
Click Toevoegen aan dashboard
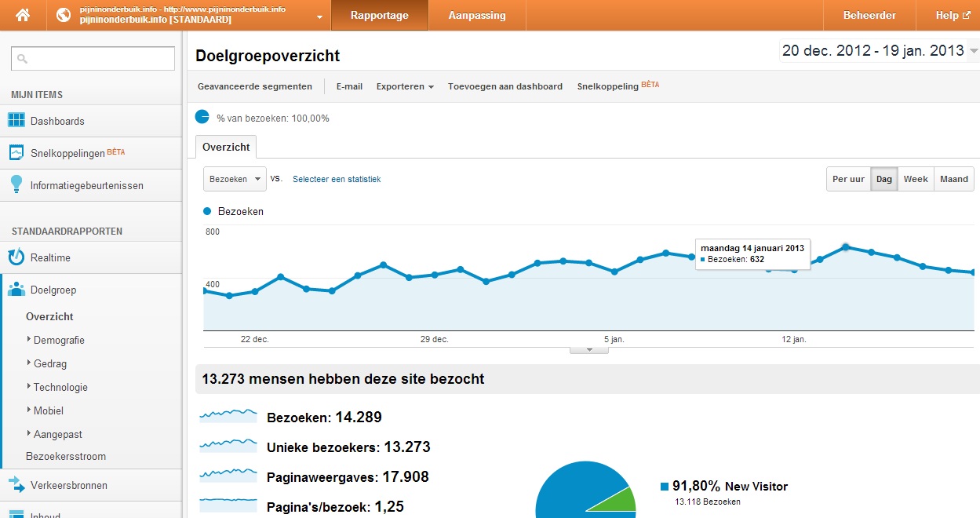click(x=505, y=86)
